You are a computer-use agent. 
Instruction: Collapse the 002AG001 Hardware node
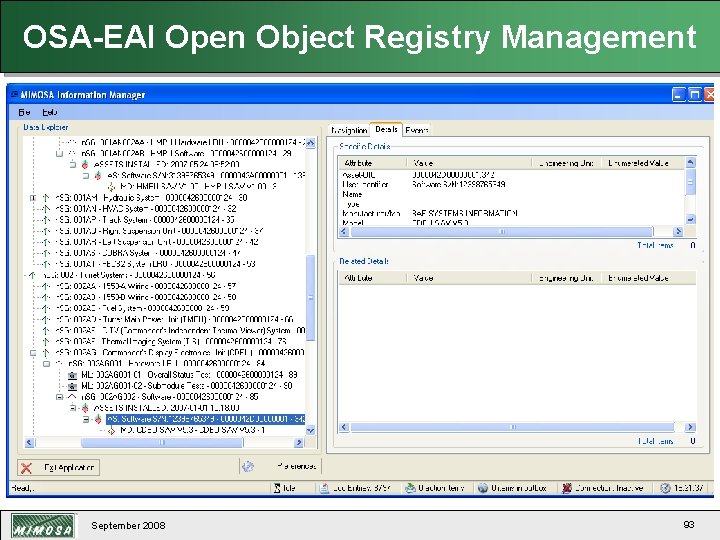click(46, 364)
